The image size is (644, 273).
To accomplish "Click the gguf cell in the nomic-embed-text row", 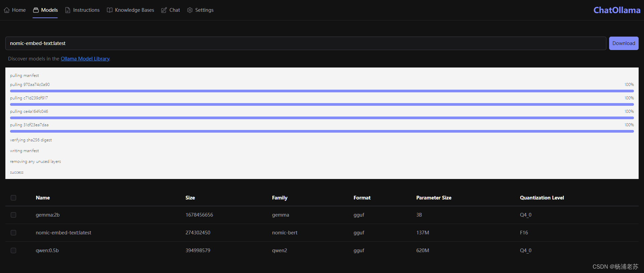I will tap(359, 233).
